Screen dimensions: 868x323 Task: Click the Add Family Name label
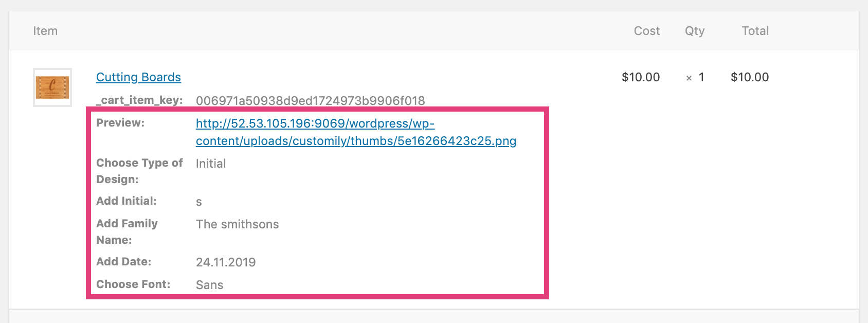point(127,231)
